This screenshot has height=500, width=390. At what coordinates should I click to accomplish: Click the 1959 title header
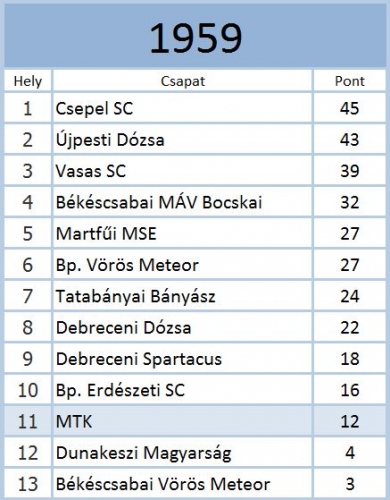pos(195,36)
